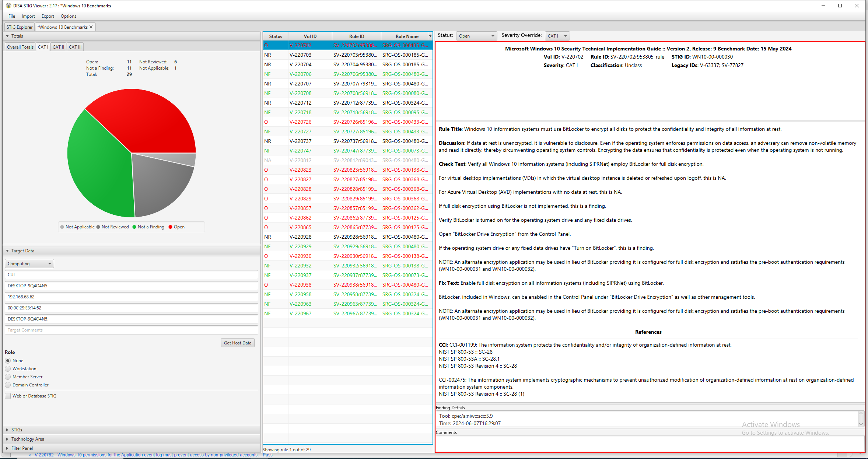Enable the Web or Database STIG checkbox
Image resolution: width=868 pixels, height=459 pixels.
[7, 396]
